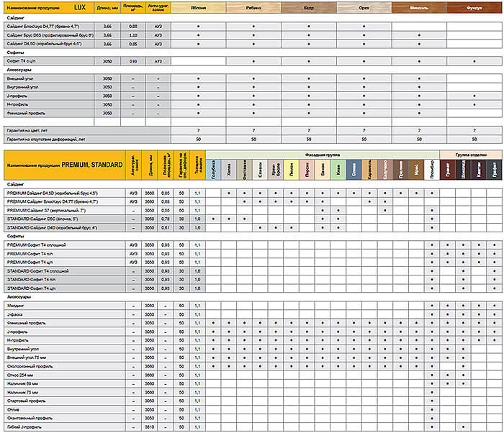504x433 pixels.
Task: Click the Группа отделки group header
Action: (471, 155)
